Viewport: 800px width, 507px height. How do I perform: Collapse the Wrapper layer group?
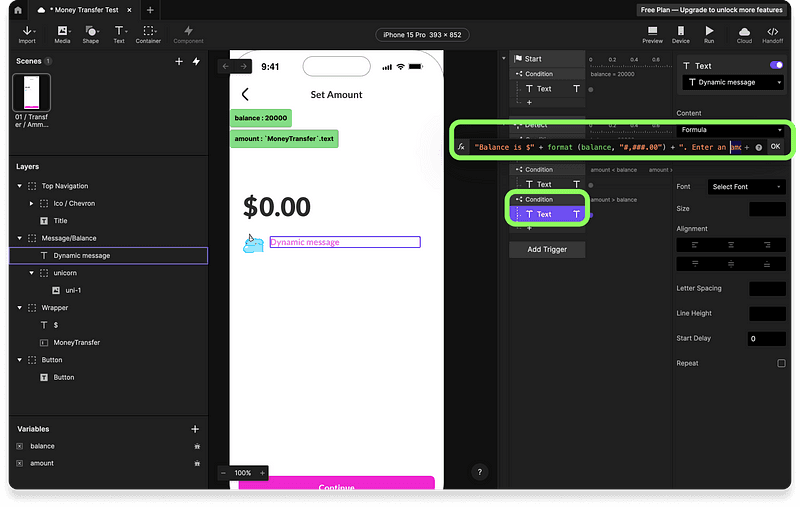(x=19, y=308)
